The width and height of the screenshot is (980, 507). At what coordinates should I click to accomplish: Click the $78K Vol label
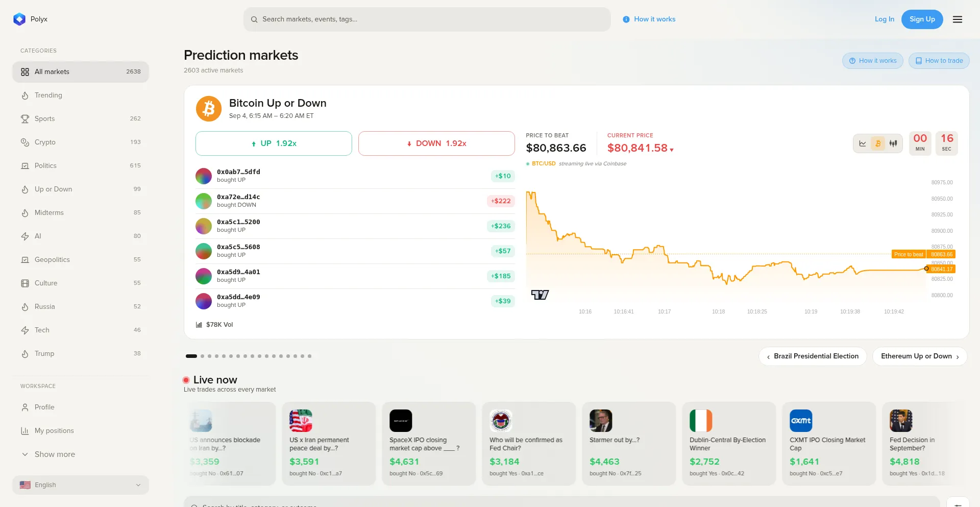click(x=219, y=325)
